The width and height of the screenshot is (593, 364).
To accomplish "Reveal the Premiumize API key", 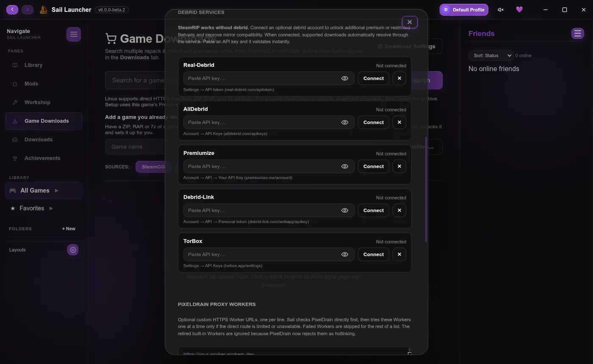I will click(345, 166).
